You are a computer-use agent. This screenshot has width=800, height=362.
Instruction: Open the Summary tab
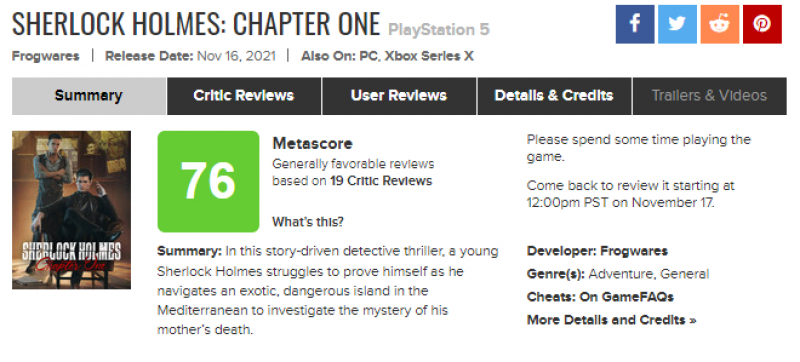pyautogui.click(x=89, y=96)
